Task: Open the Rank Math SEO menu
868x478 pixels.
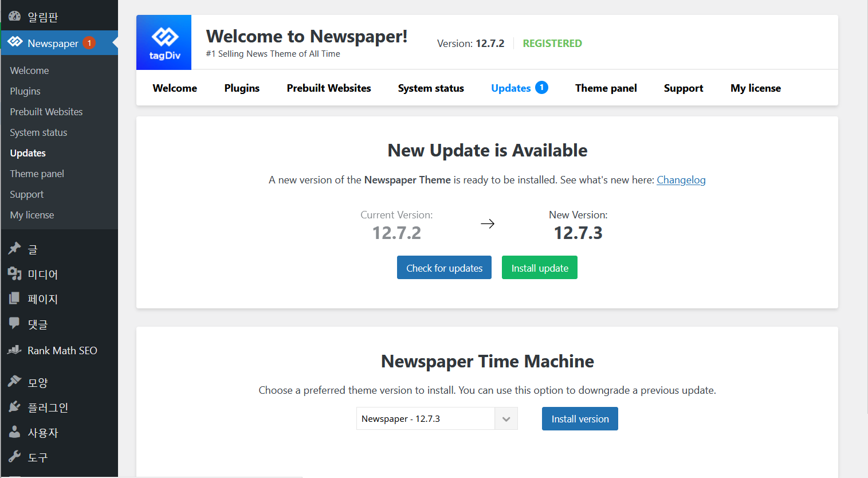Action: pos(60,350)
